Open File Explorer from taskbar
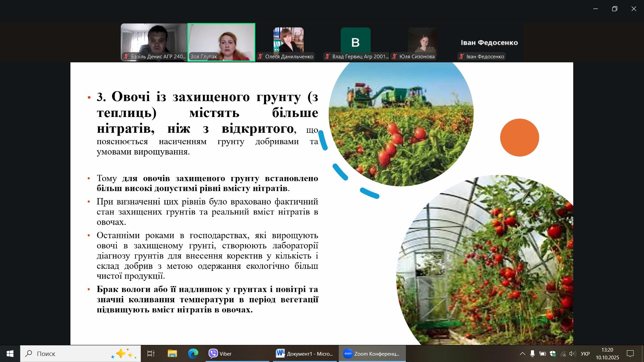 [172, 354]
